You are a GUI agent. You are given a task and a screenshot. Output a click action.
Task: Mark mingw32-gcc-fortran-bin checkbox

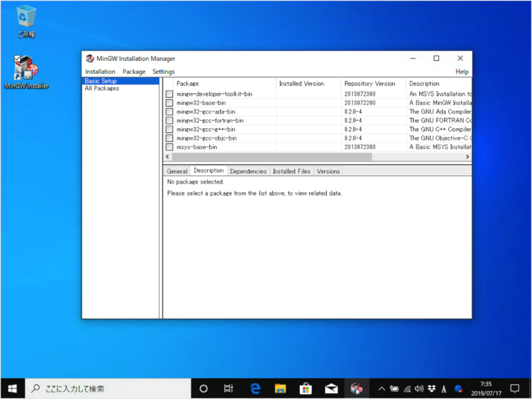[x=169, y=121]
